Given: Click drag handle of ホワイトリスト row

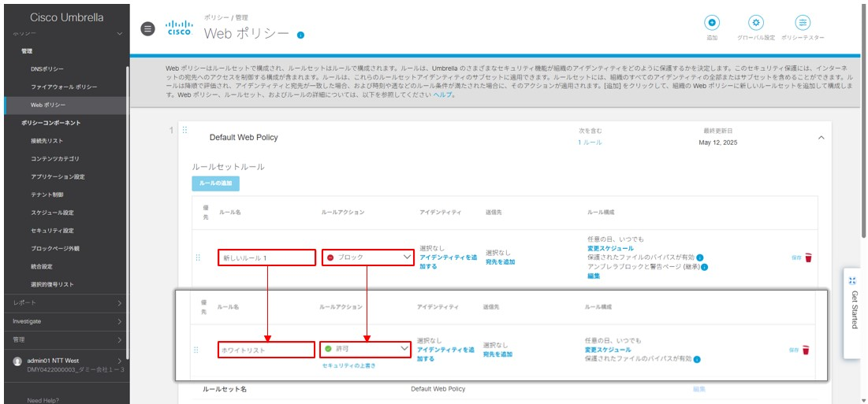Looking at the screenshot, I should (196, 350).
